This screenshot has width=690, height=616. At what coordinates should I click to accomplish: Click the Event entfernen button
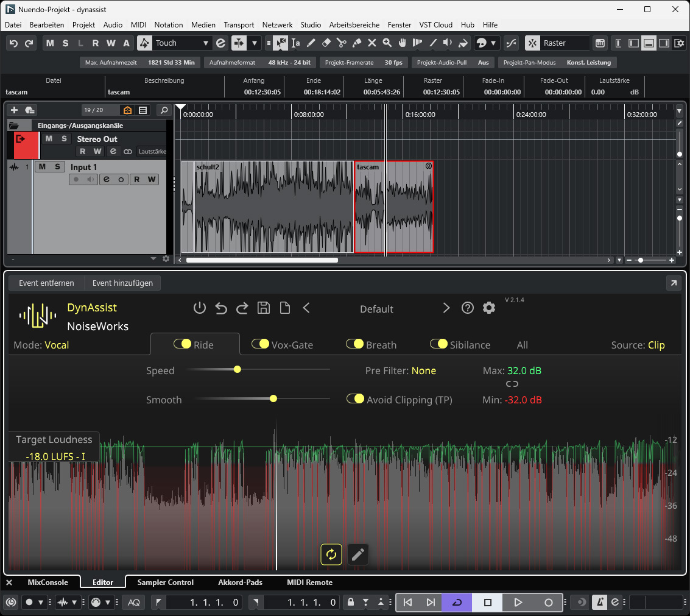click(x=46, y=283)
